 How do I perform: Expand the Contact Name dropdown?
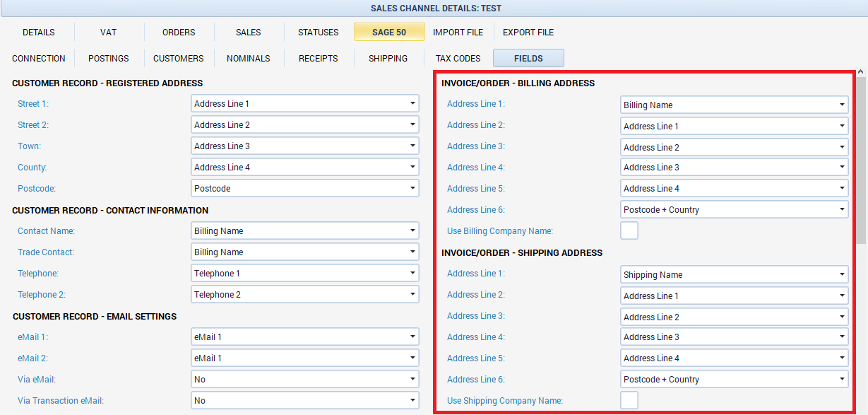pos(305,231)
